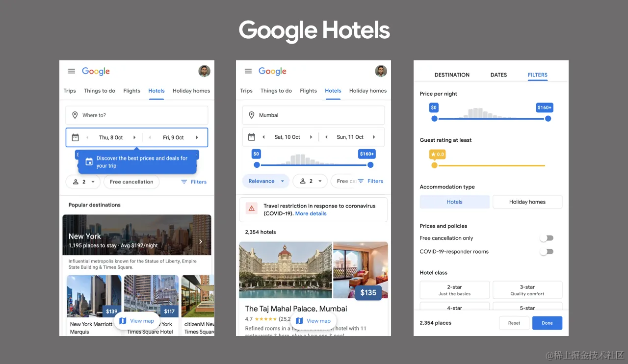Click the travel restriction warning icon
The height and width of the screenshot is (364, 628).
tap(251, 208)
